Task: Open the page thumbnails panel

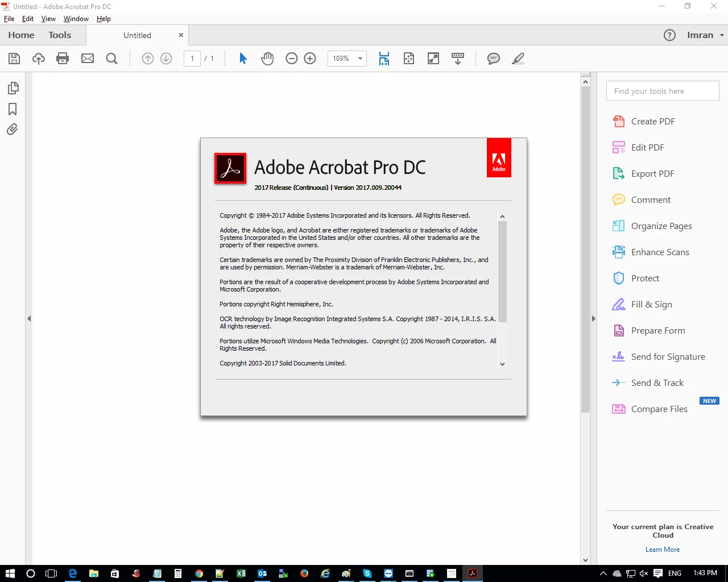Action: point(13,88)
